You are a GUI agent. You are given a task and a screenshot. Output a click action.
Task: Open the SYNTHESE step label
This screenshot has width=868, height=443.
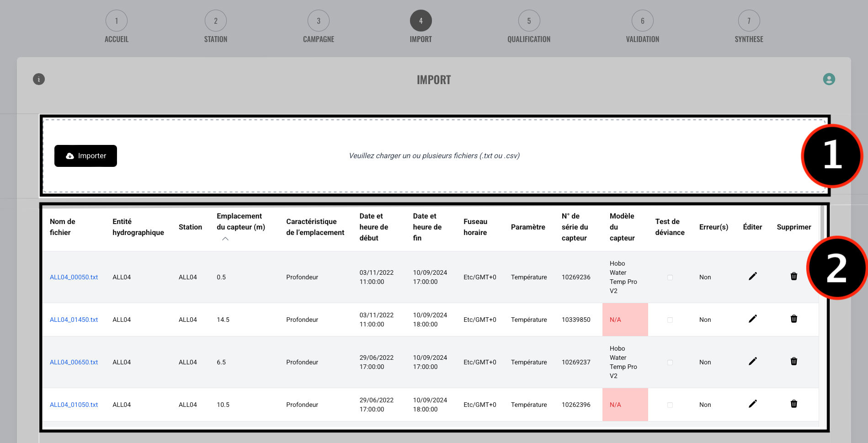tap(749, 39)
